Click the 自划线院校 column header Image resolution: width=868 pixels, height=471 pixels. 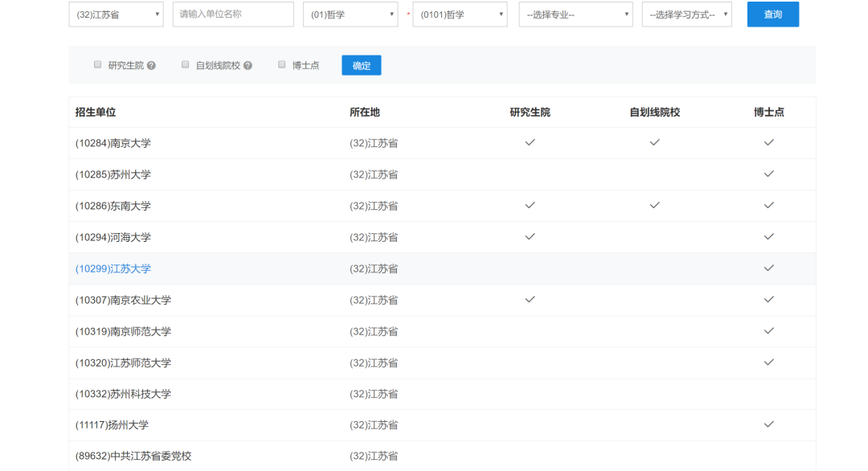(x=654, y=113)
